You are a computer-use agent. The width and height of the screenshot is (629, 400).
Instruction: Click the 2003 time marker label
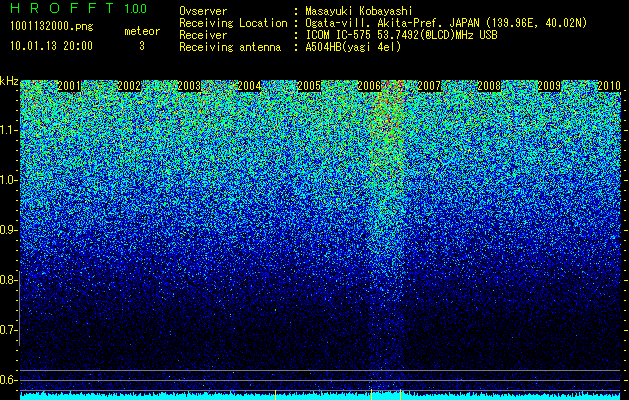coord(189,86)
